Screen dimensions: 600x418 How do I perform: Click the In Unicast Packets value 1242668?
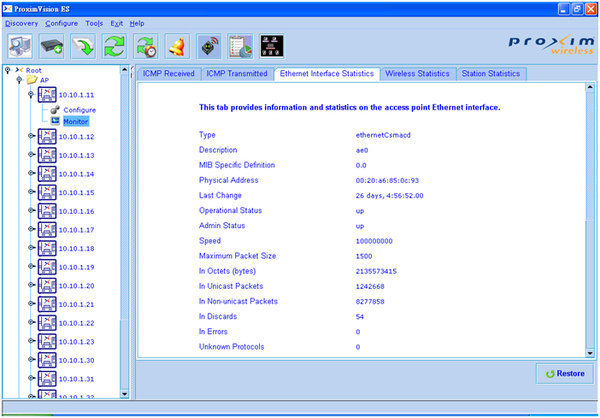click(x=370, y=287)
